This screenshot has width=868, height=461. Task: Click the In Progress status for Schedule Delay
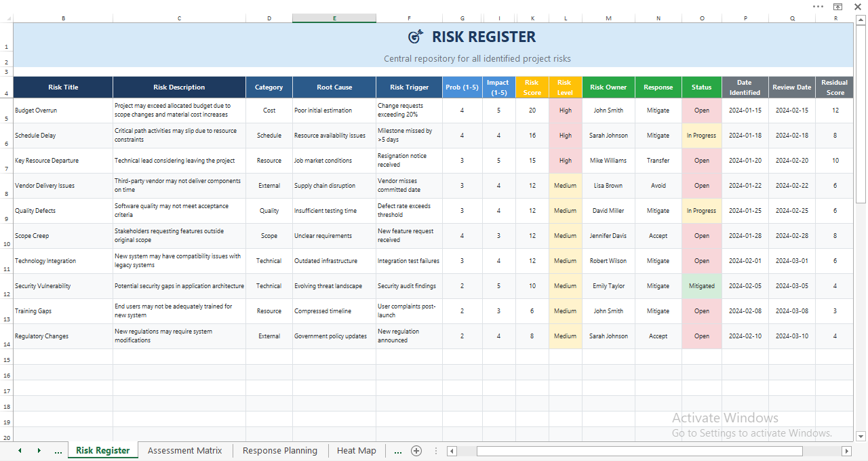point(702,136)
